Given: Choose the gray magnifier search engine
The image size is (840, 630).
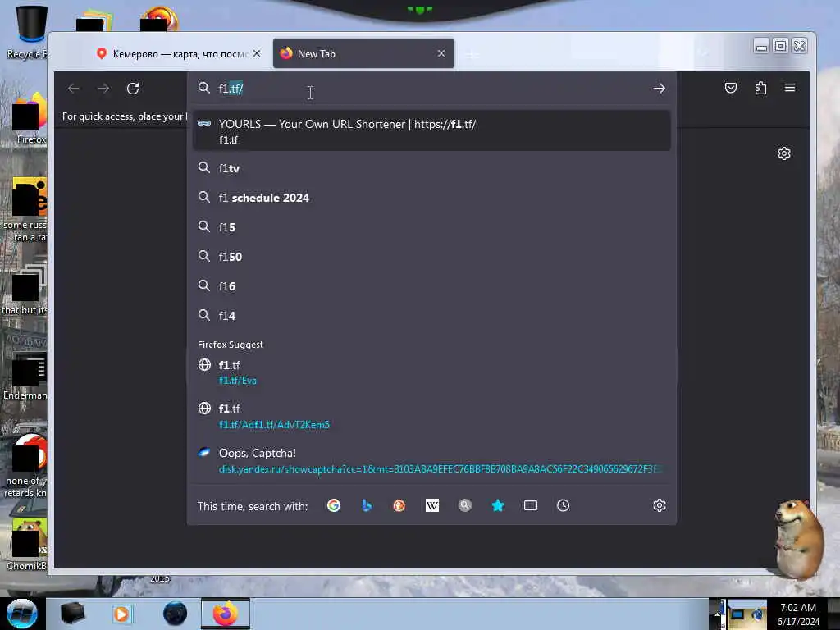Looking at the screenshot, I should pos(465,505).
